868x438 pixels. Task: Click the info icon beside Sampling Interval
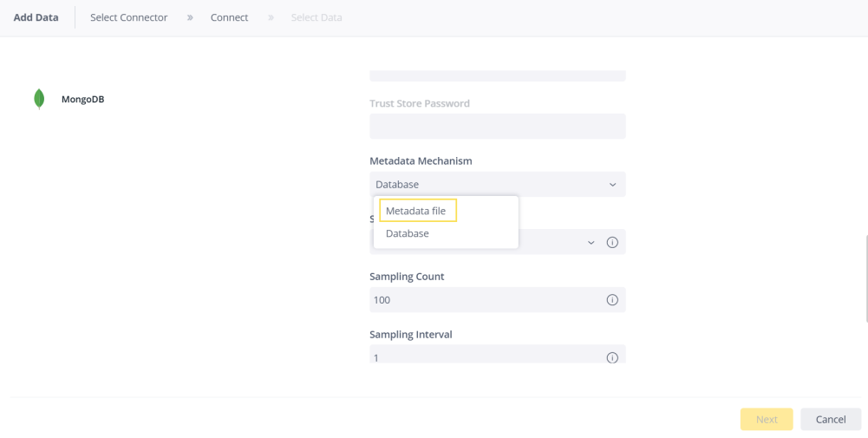point(612,357)
